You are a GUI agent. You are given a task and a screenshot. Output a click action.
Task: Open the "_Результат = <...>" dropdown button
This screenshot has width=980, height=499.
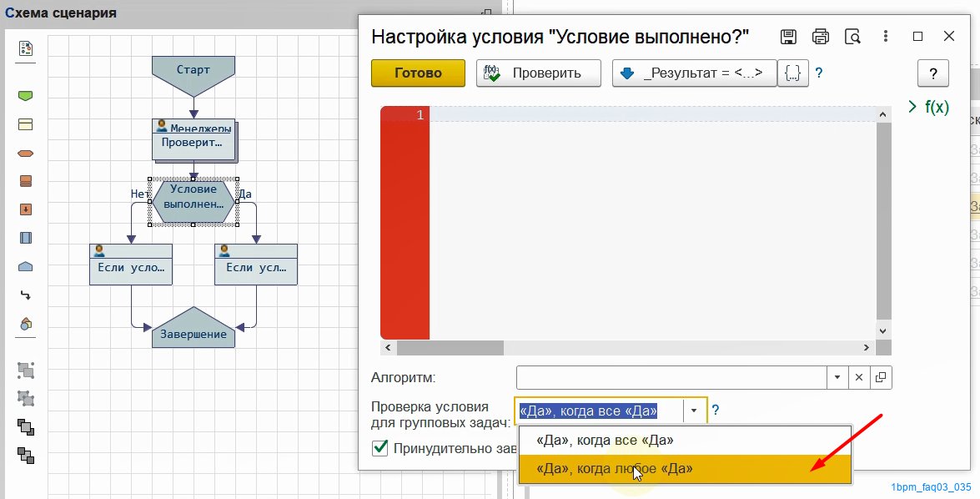click(x=694, y=73)
